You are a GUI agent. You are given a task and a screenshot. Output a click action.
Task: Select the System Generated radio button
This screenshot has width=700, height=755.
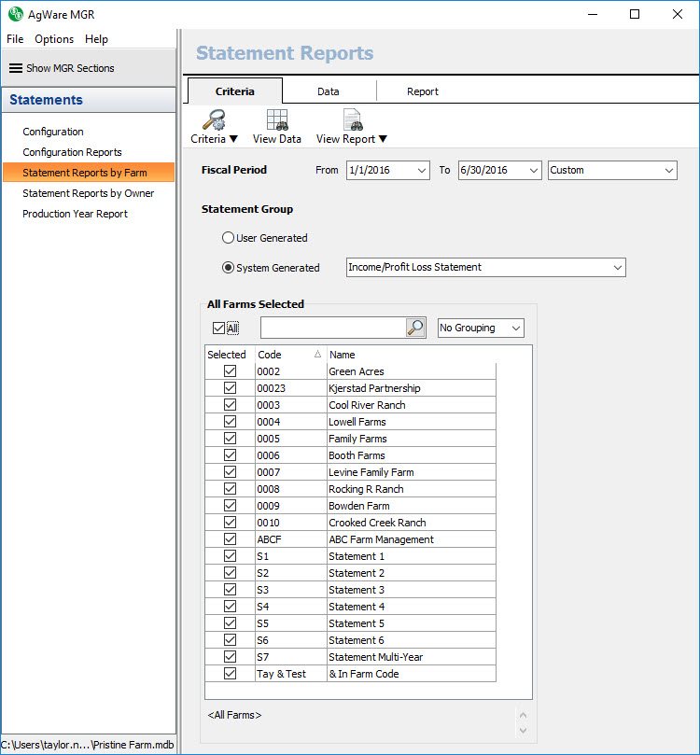pyautogui.click(x=229, y=268)
